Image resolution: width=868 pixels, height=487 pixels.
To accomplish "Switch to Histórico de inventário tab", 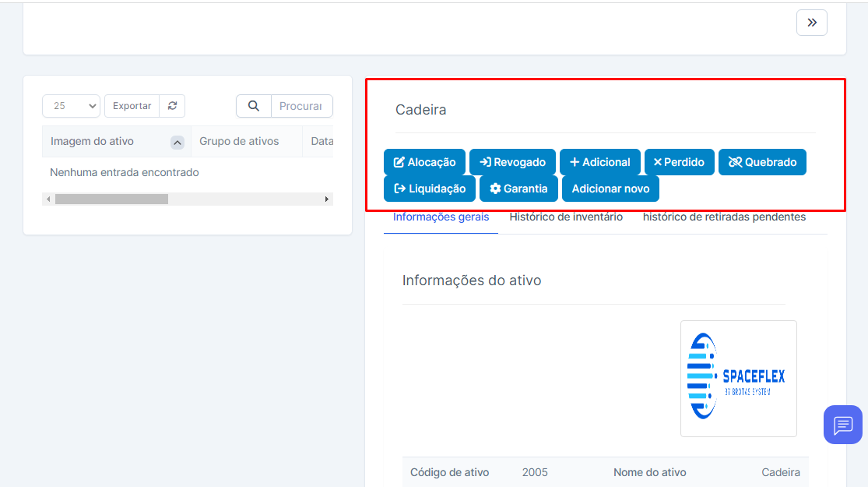I will click(566, 217).
